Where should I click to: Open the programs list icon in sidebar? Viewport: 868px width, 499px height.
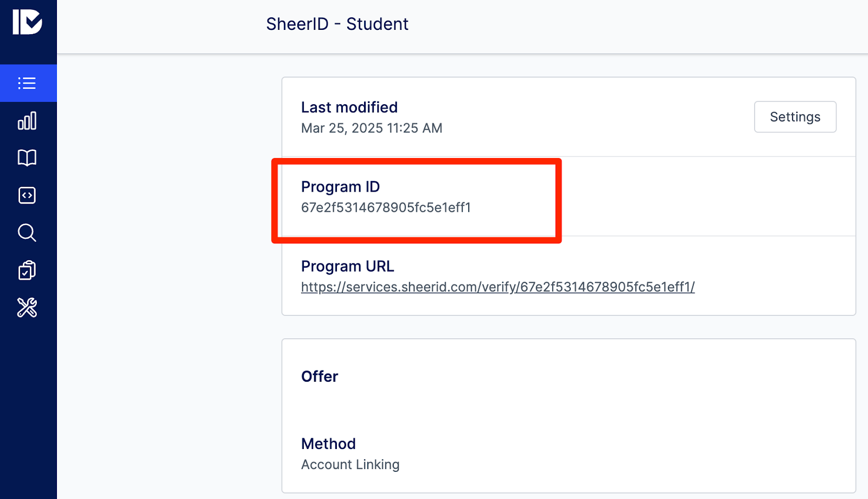tap(27, 83)
